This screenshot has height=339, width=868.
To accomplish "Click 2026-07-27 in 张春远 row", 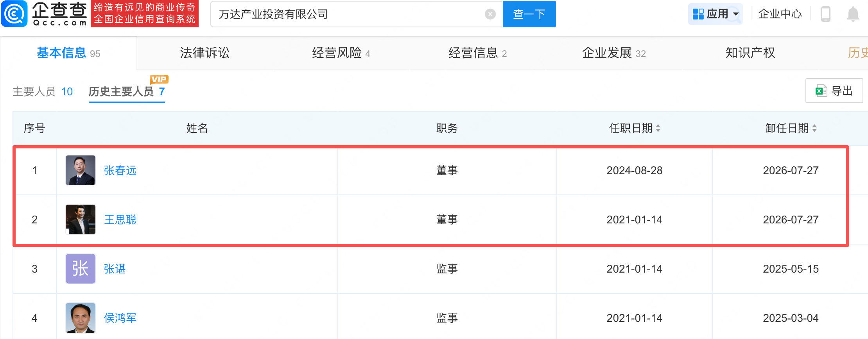I will (791, 170).
